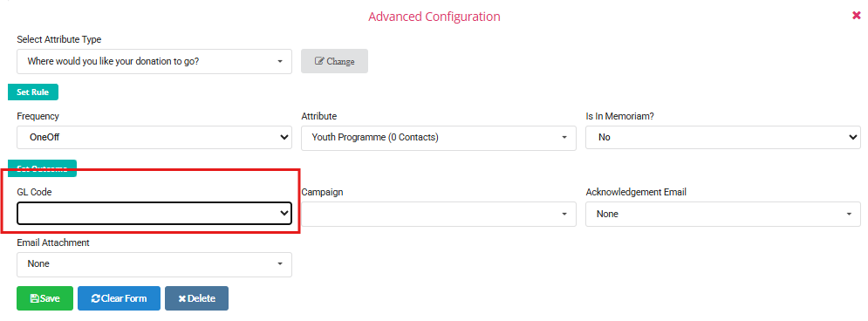Click the GL Code field label
Viewport: 868px width, 321px height.
34,192
